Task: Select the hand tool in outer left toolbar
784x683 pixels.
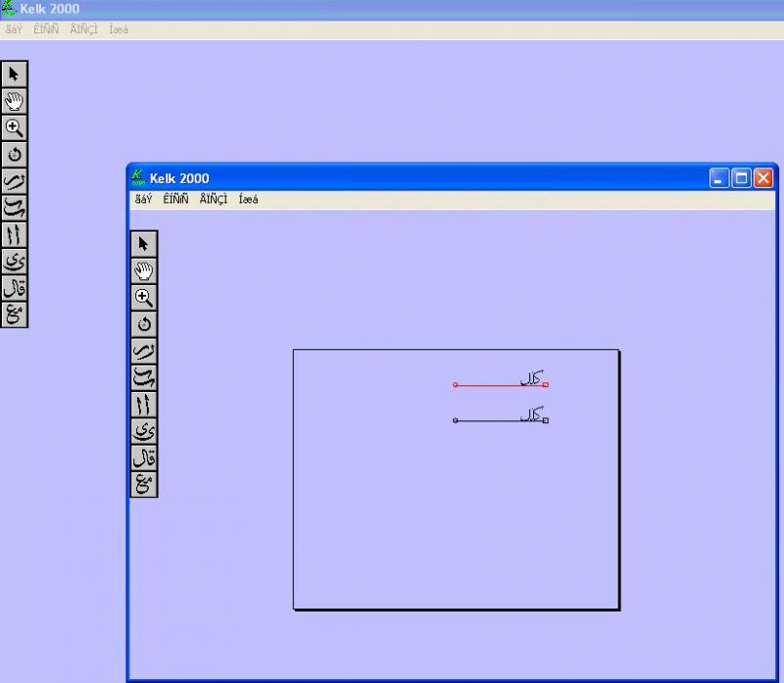Action: pos(14,101)
